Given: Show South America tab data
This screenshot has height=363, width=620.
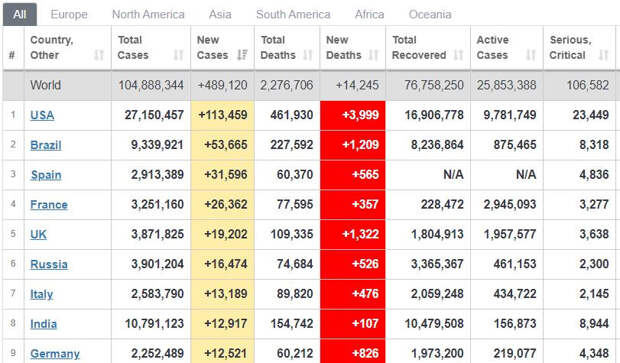Looking at the screenshot, I should 293,15.
